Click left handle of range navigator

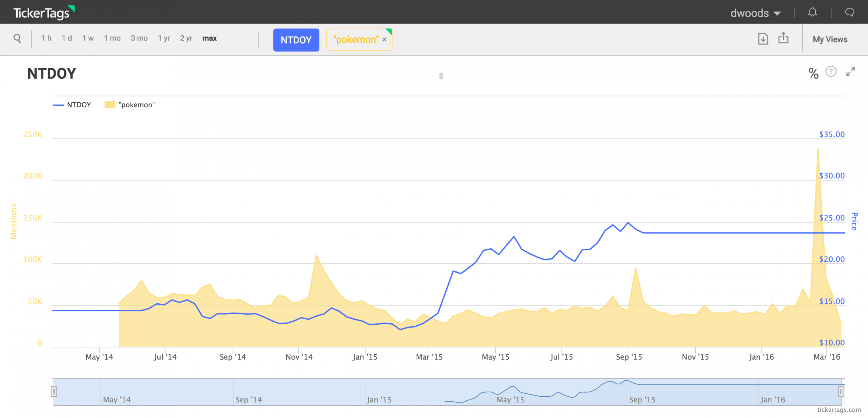point(54,391)
